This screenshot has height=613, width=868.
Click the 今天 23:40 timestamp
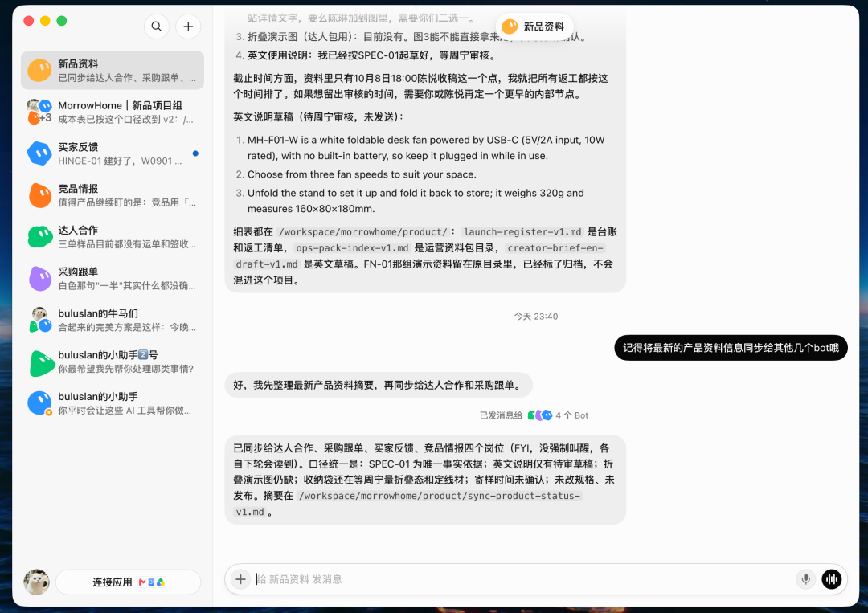tap(536, 317)
